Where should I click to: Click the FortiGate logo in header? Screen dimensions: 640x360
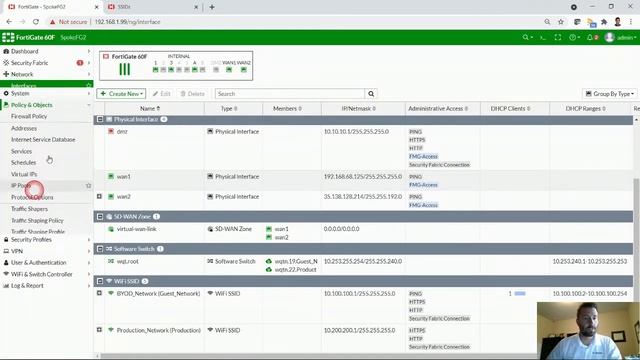pos(29,37)
